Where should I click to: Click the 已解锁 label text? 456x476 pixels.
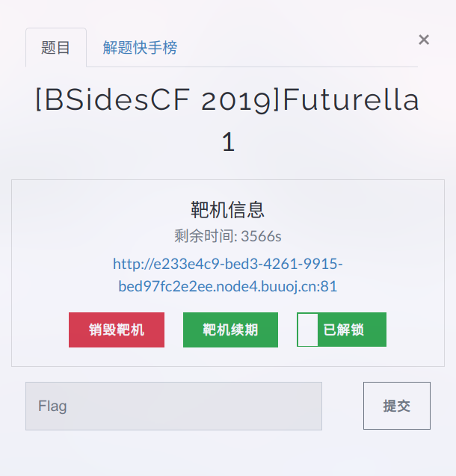click(x=343, y=330)
